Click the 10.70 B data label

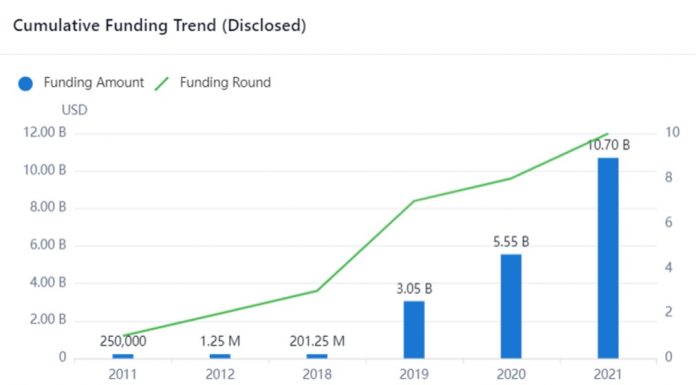coord(609,145)
